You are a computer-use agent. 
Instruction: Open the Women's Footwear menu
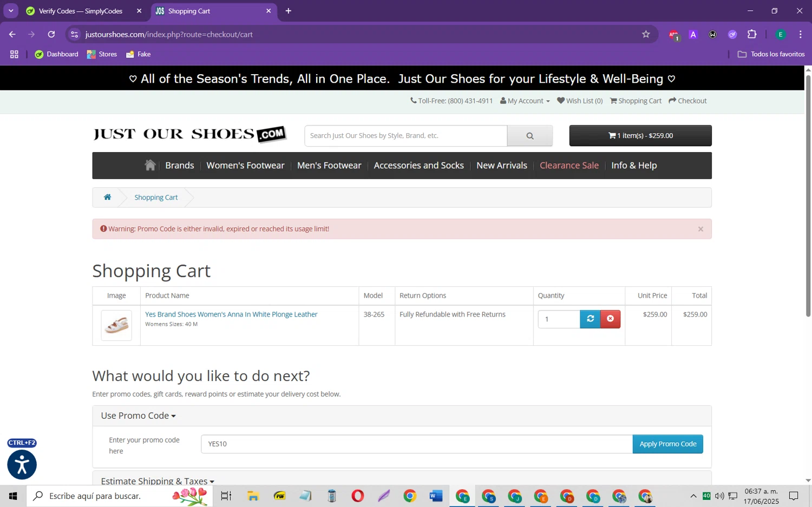[245, 166]
